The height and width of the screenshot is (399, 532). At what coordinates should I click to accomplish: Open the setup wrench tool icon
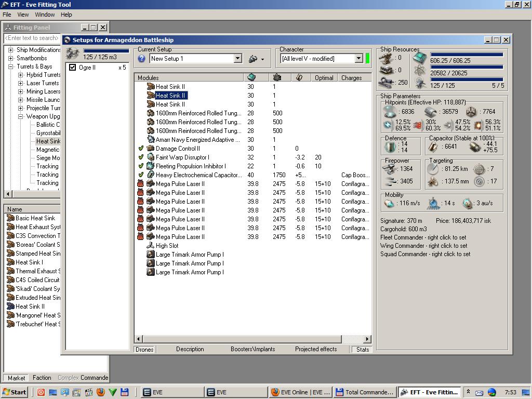pos(253,59)
